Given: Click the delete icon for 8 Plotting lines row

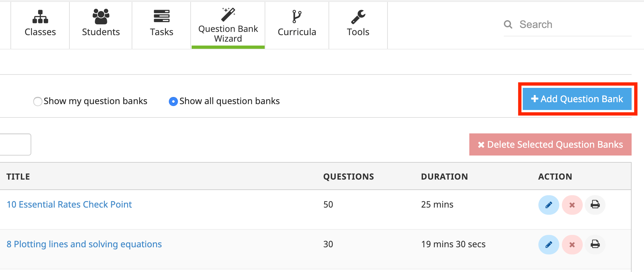Looking at the screenshot, I should tap(572, 244).
